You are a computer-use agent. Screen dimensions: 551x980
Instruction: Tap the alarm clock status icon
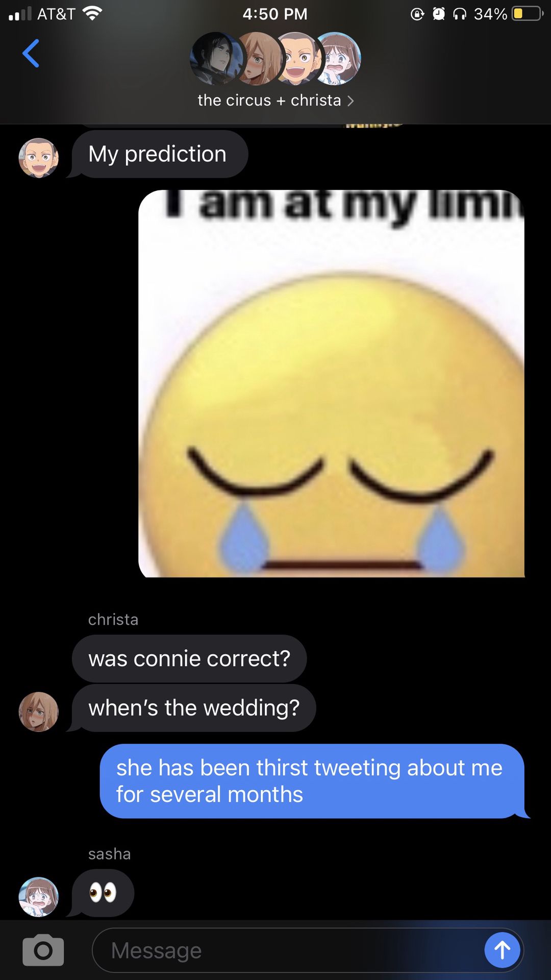439,14
